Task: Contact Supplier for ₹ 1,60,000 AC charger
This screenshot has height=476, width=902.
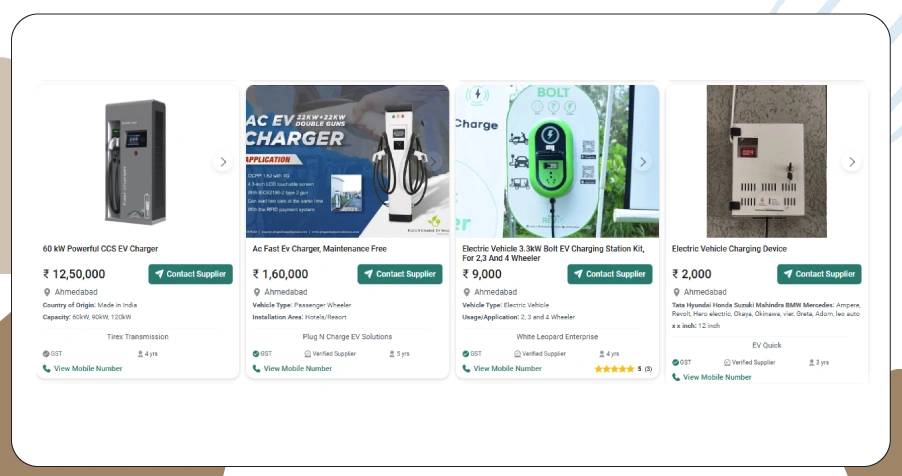Action: point(400,274)
